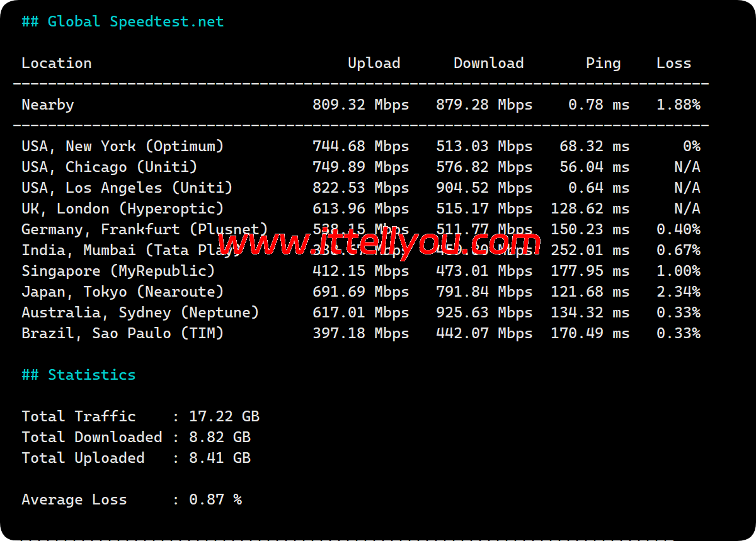Click the USA, Chicago (Uniti) entry
756x541 pixels.
click(110, 167)
